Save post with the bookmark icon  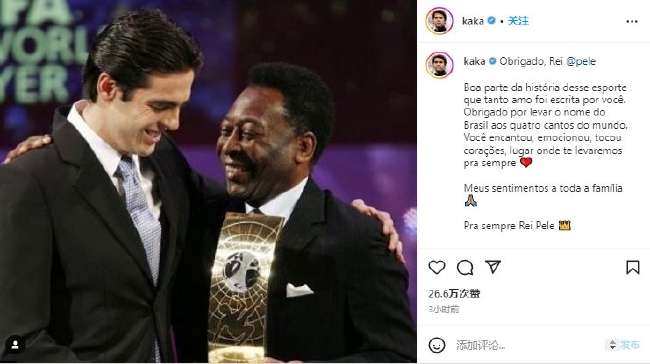(633, 267)
